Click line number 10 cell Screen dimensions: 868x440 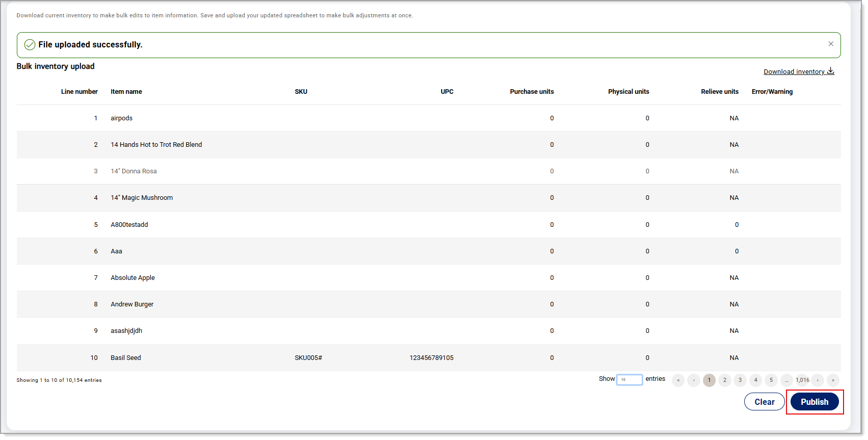(x=94, y=358)
